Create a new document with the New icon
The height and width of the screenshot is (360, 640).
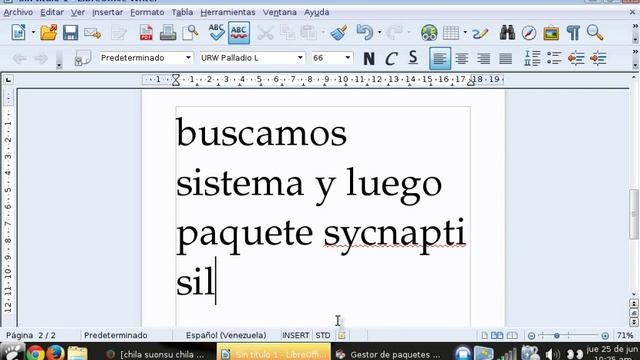(19, 32)
